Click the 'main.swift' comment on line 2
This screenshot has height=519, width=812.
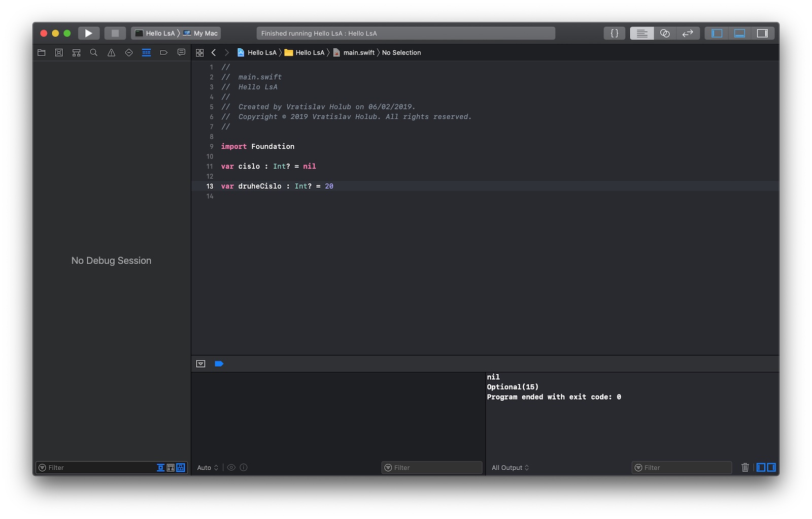(252, 77)
